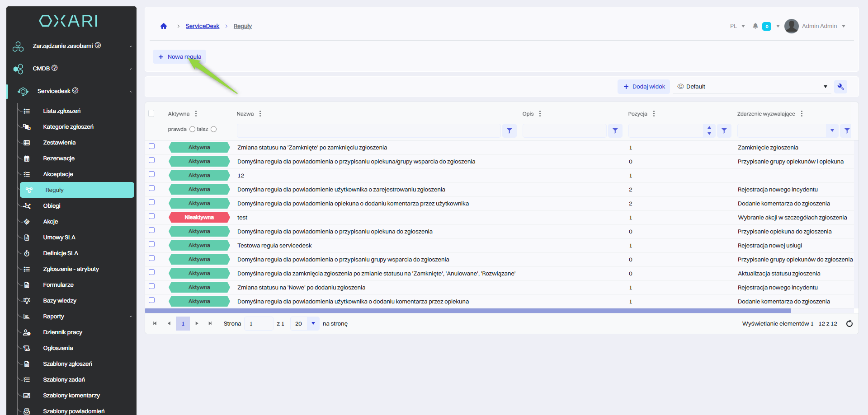Click the filter icon for Opis column
The width and height of the screenshot is (868, 415).
615,131
